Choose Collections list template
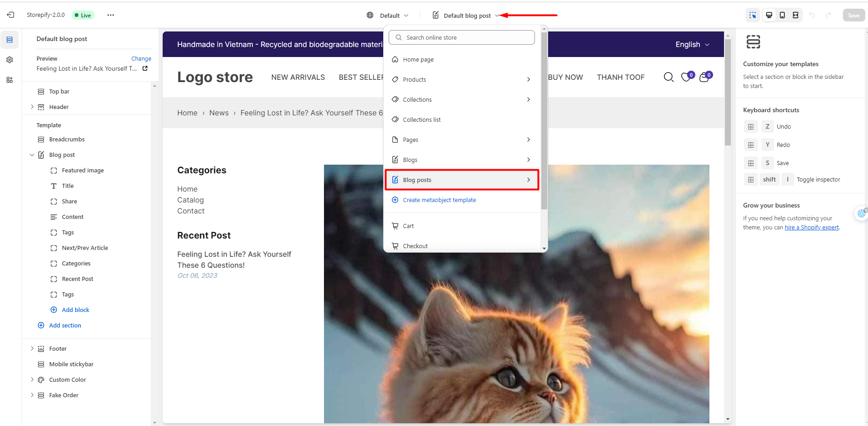 coord(462,119)
